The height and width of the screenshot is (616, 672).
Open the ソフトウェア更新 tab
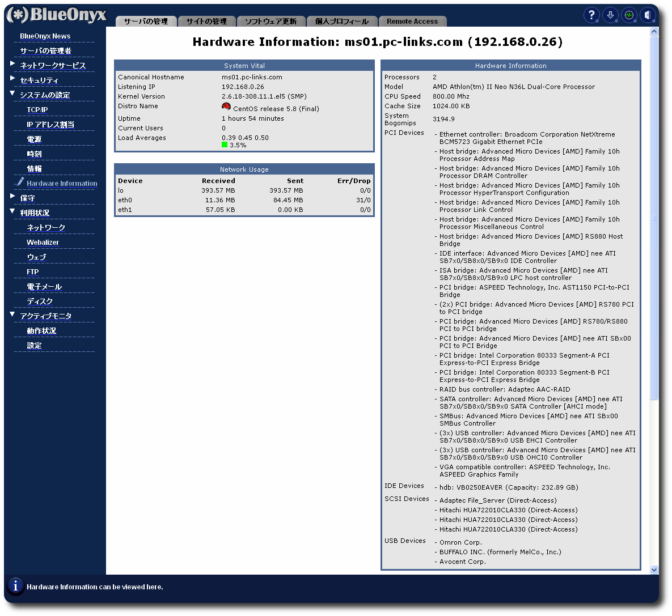tap(271, 22)
